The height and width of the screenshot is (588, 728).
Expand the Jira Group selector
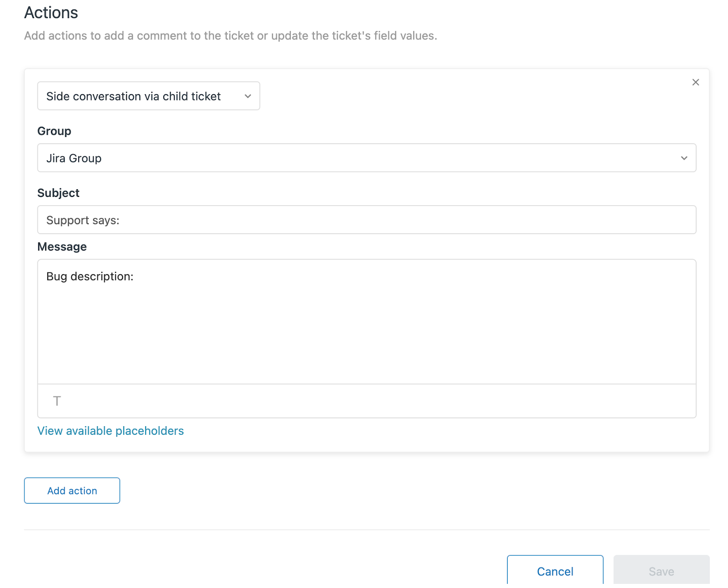[x=366, y=158]
